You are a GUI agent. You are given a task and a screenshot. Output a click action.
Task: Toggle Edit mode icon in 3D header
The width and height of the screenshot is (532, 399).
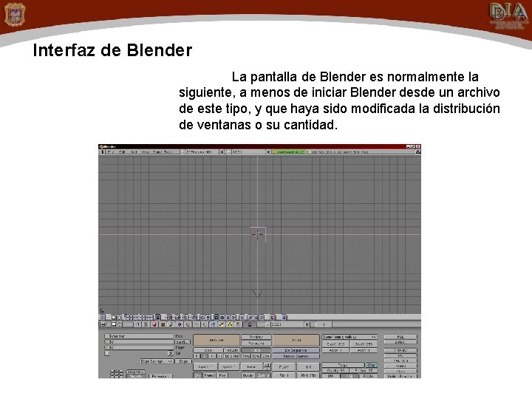242,317
